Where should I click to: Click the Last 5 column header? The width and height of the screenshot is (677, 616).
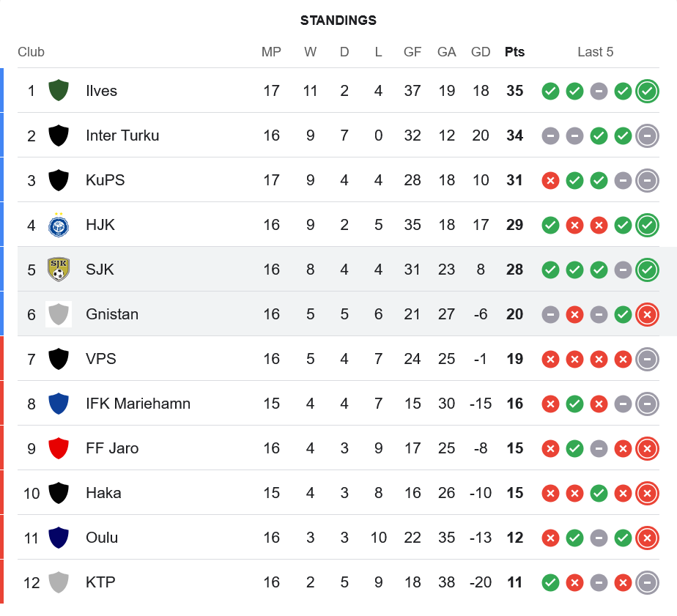pyautogui.click(x=595, y=52)
